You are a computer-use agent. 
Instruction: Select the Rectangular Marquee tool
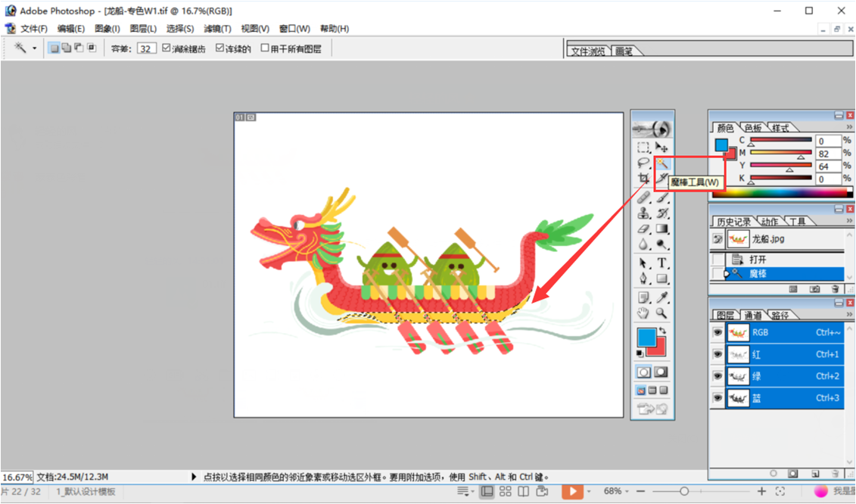click(x=643, y=148)
